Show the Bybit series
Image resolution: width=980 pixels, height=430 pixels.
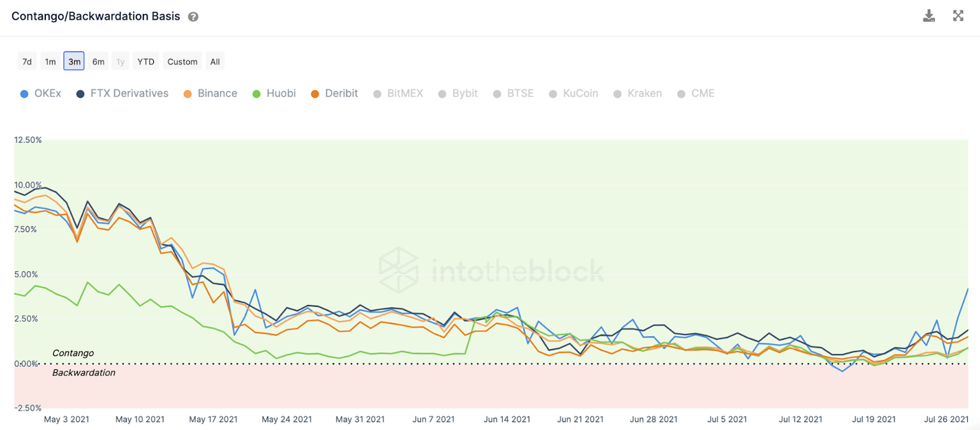click(457, 93)
